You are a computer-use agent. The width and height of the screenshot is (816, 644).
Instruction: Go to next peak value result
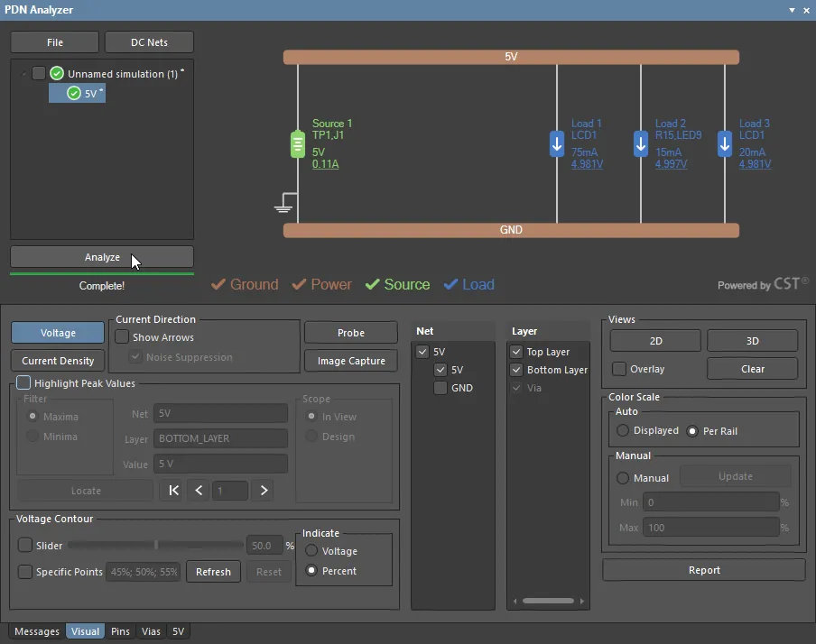[x=264, y=491]
